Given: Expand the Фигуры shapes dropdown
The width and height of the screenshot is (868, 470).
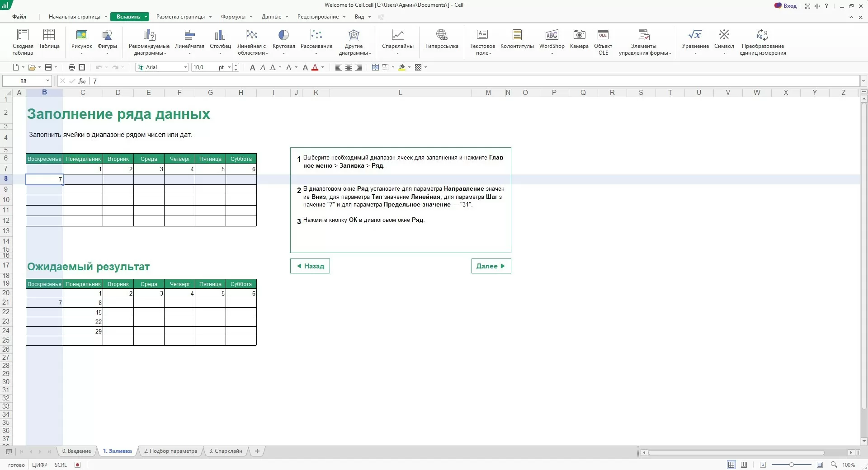Looking at the screenshot, I should [x=107, y=54].
